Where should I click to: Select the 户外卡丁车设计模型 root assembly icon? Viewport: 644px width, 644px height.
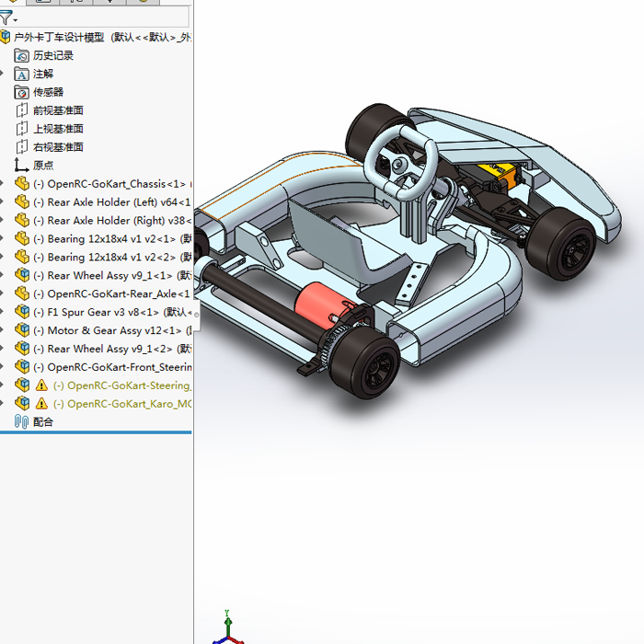(x=5, y=37)
